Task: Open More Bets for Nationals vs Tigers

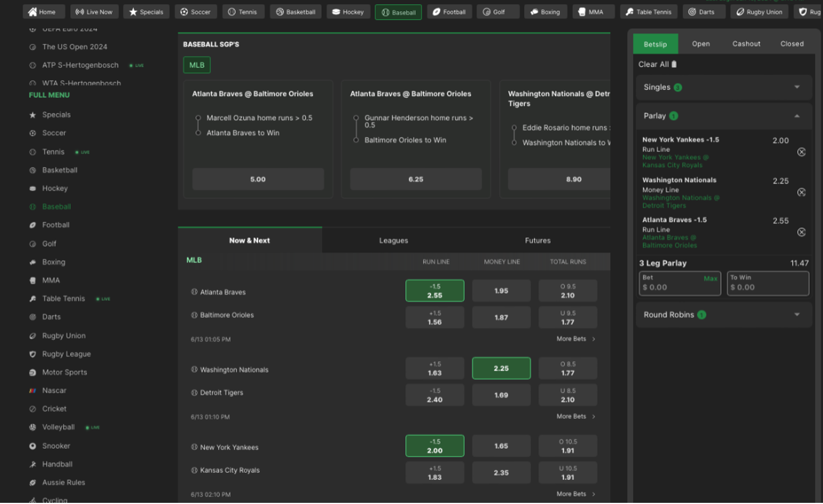Action: click(576, 417)
